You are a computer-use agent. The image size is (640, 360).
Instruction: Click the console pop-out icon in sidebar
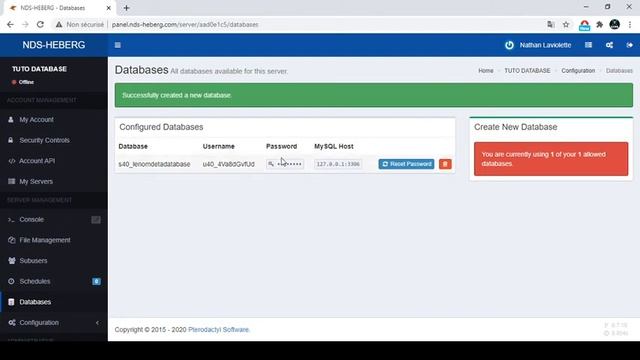coord(96,220)
